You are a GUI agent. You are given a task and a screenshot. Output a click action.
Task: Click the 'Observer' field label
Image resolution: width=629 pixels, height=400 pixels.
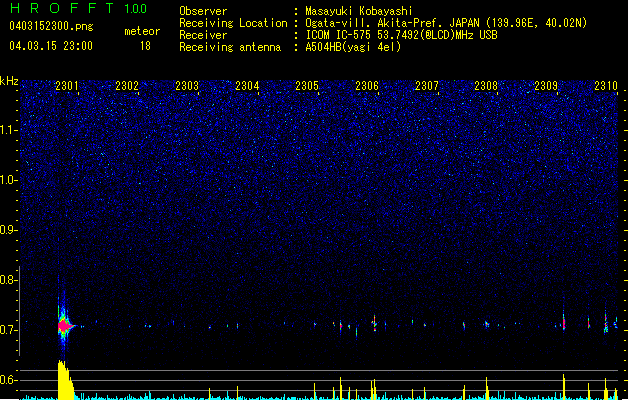[203, 11]
